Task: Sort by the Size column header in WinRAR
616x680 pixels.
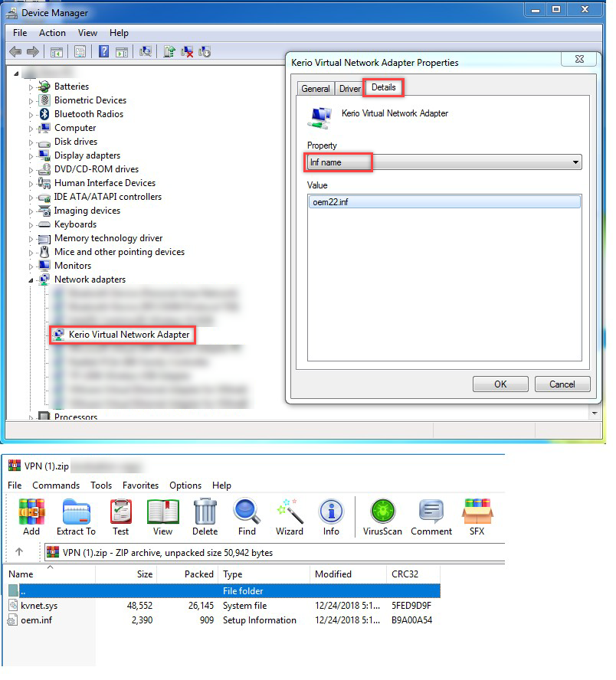Action: click(126, 574)
